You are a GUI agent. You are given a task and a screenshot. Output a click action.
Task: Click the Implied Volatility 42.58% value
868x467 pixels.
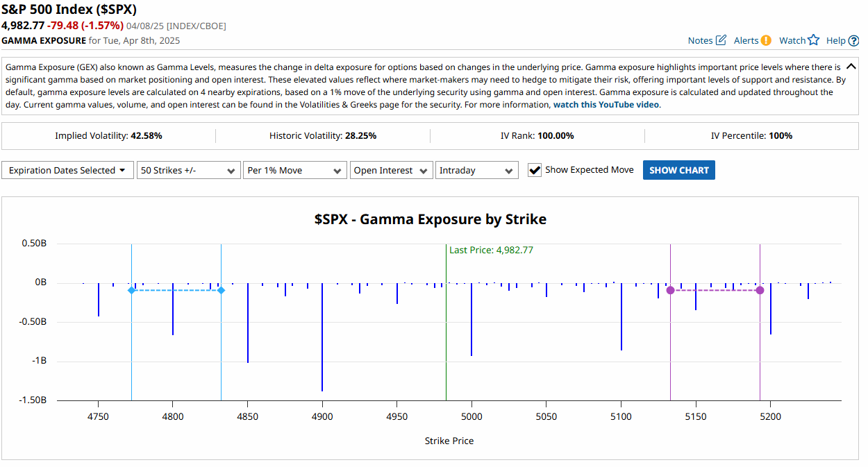tap(147, 135)
